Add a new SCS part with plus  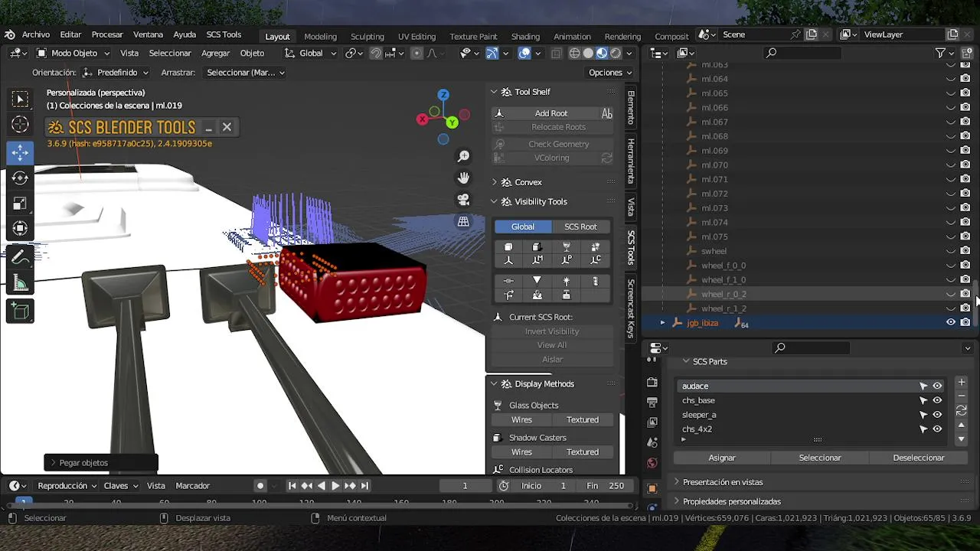[962, 382]
